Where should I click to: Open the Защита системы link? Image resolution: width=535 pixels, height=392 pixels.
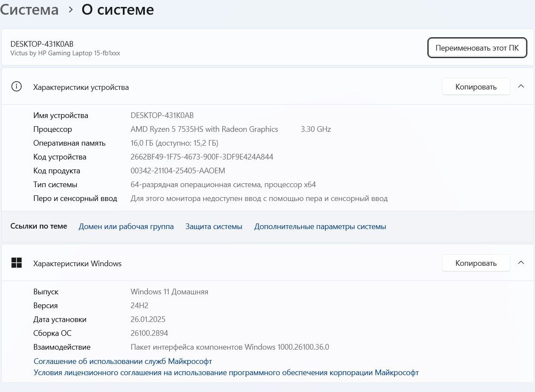[214, 226]
